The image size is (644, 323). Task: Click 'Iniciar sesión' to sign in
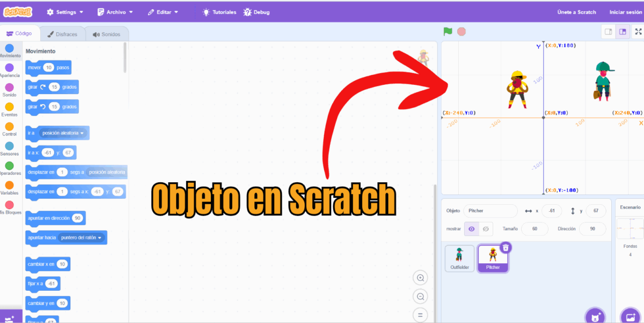pyautogui.click(x=625, y=12)
